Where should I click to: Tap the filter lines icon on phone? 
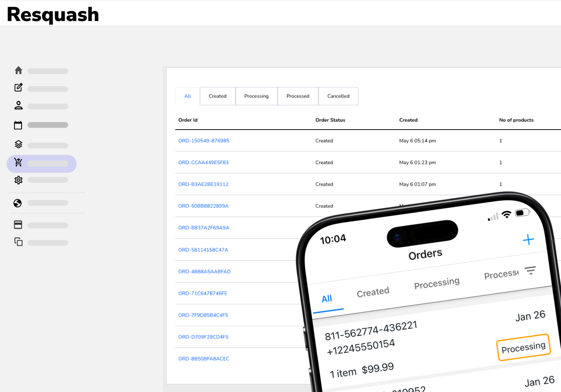point(530,270)
